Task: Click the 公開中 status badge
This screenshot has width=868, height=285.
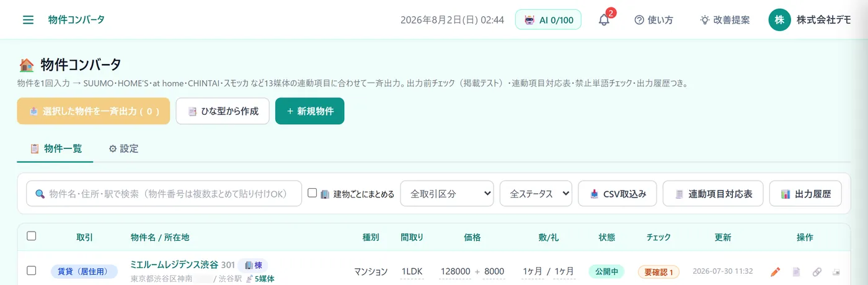Action: point(606,271)
